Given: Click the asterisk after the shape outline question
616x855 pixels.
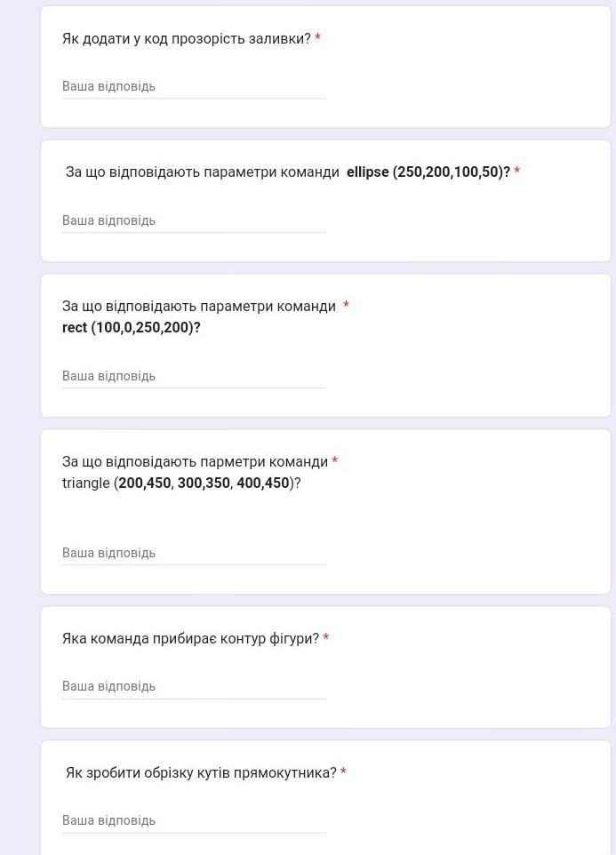Looking at the screenshot, I should 326,638.
